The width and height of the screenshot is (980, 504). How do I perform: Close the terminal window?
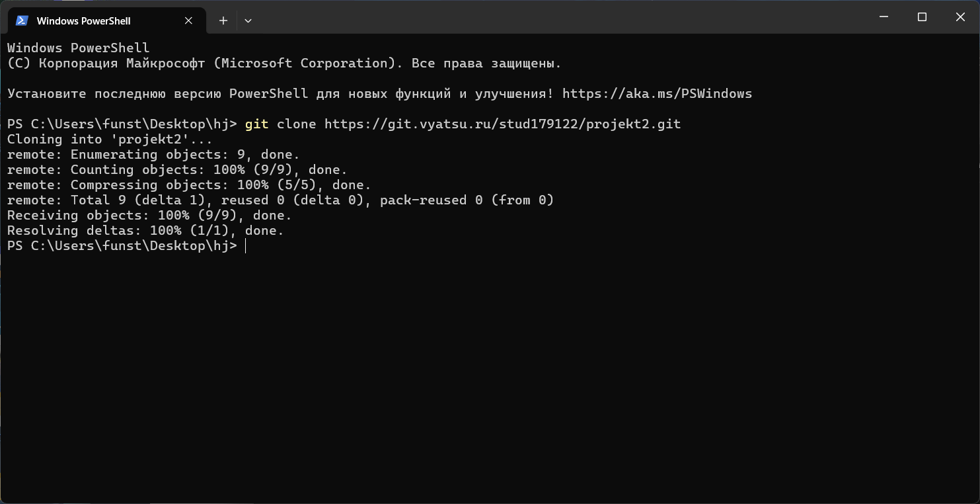(960, 17)
